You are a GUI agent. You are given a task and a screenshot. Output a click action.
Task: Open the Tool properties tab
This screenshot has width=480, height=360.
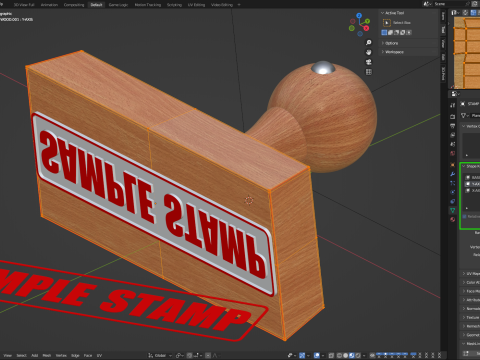[452, 105]
